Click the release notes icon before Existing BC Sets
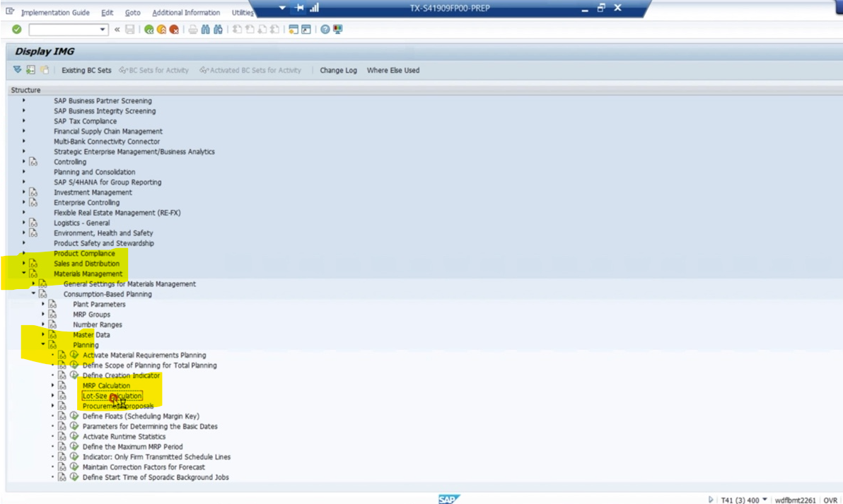The image size is (843, 504). pos(45,70)
